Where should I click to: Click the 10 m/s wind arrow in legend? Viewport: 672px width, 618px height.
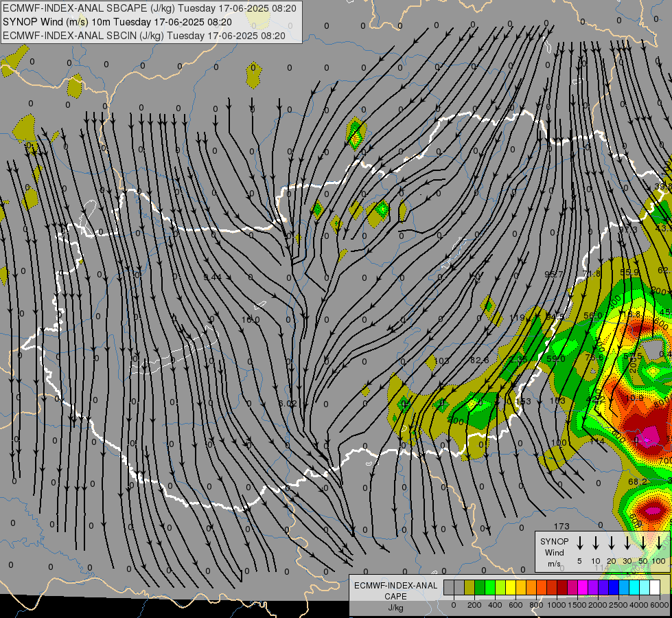(x=596, y=542)
